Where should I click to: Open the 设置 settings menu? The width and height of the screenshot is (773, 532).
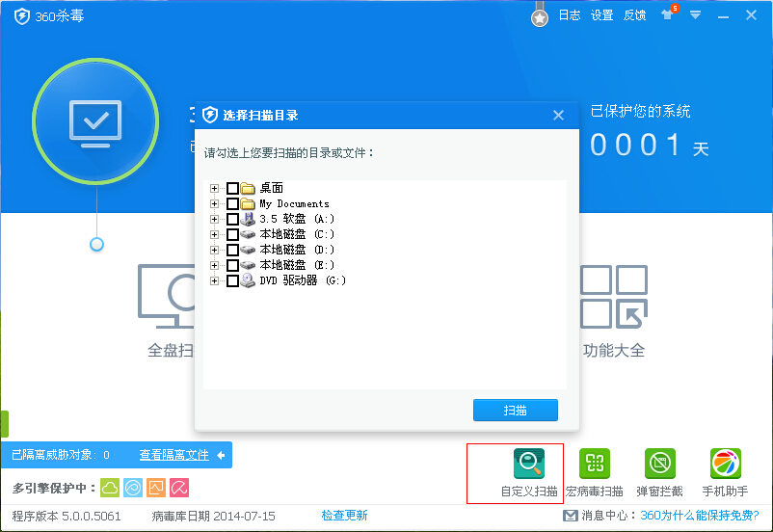pyautogui.click(x=602, y=15)
